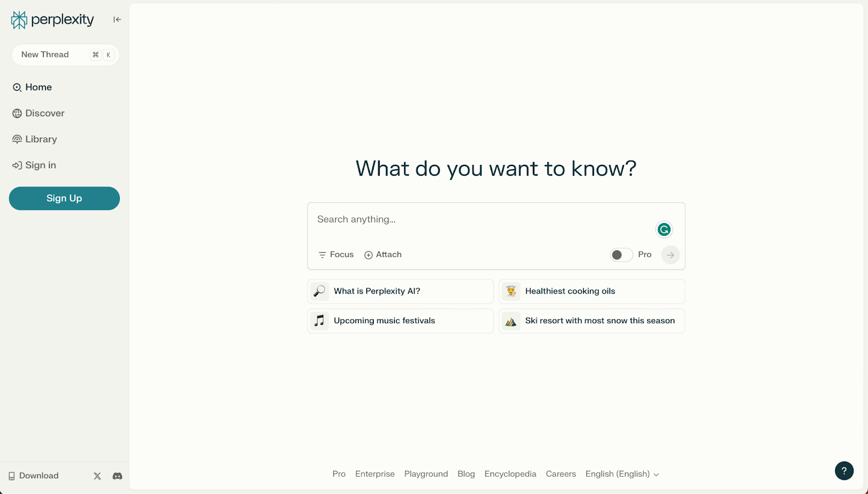
Task: Select Healthiest cooking oils suggestion
Action: point(592,291)
